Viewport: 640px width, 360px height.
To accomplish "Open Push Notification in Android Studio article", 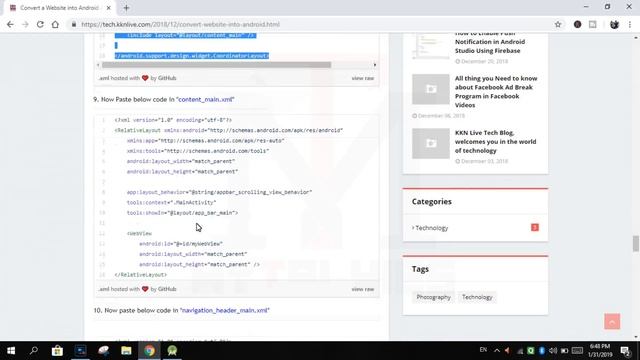I will coord(490,42).
